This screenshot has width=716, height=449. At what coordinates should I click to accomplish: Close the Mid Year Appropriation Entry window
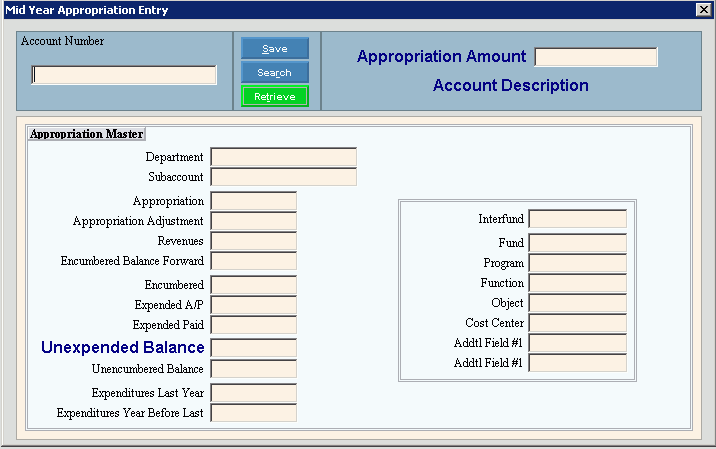tap(703, 10)
